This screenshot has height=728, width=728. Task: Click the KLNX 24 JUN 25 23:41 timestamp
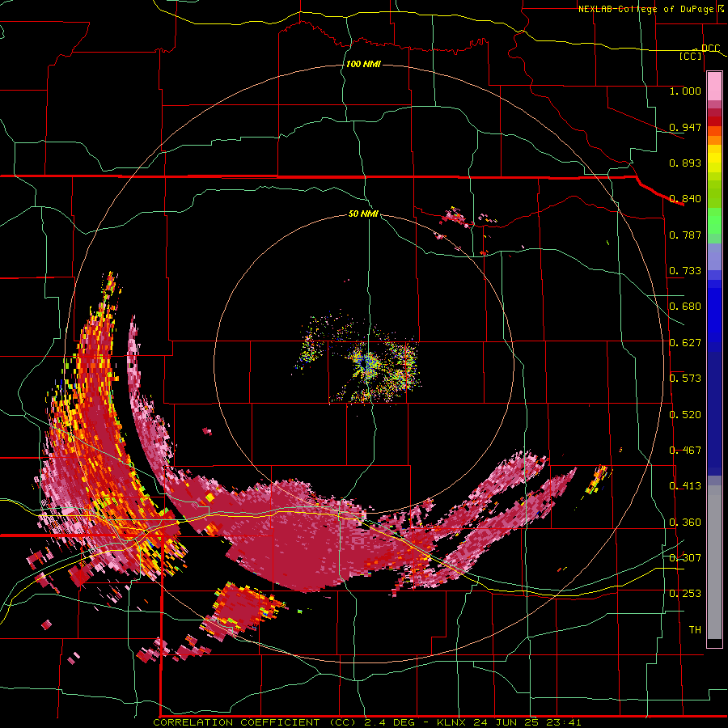coord(509,722)
